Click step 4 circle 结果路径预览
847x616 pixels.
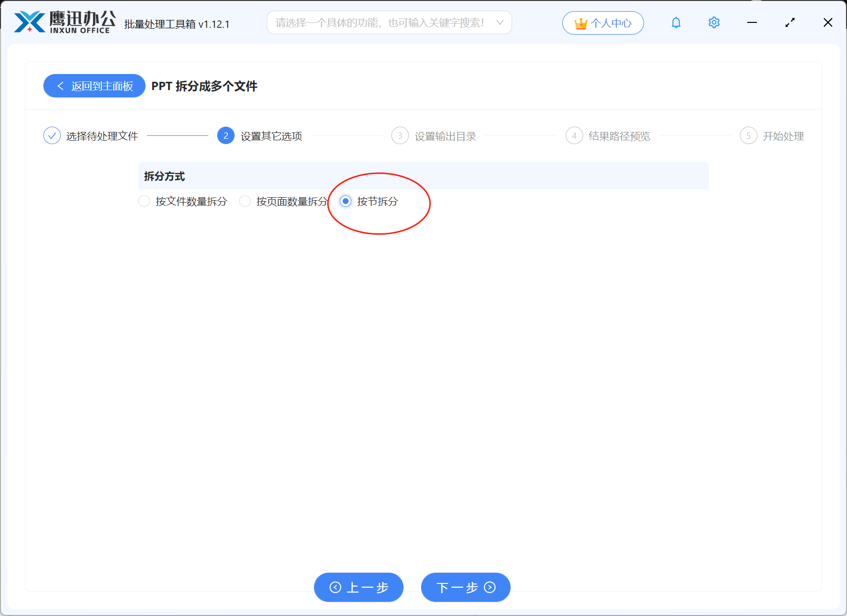[574, 135]
